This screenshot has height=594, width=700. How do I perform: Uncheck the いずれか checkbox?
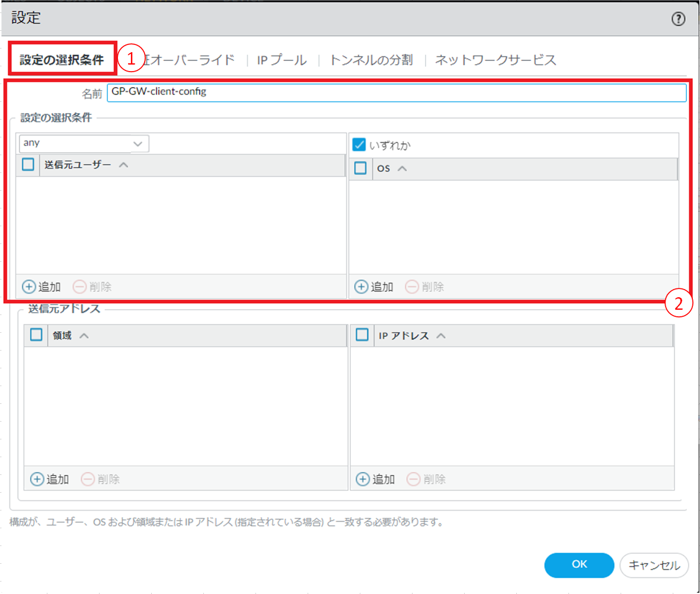(x=359, y=145)
